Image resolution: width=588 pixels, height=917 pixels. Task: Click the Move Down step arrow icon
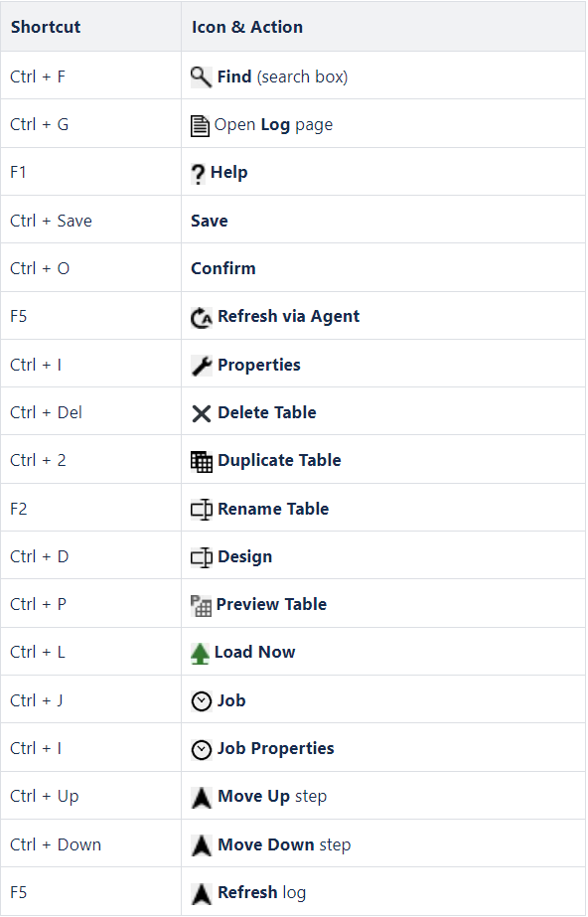click(x=202, y=845)
